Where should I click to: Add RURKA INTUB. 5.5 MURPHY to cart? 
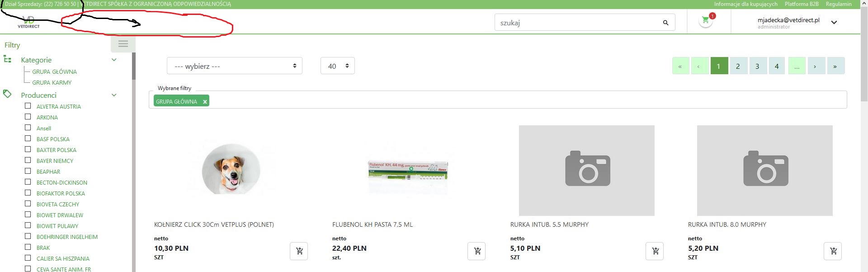(655, 251)
